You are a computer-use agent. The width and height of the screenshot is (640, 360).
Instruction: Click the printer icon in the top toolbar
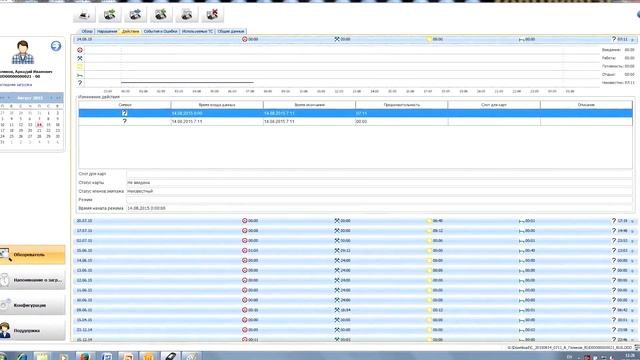pyautogui.click(x=84, y=15)
